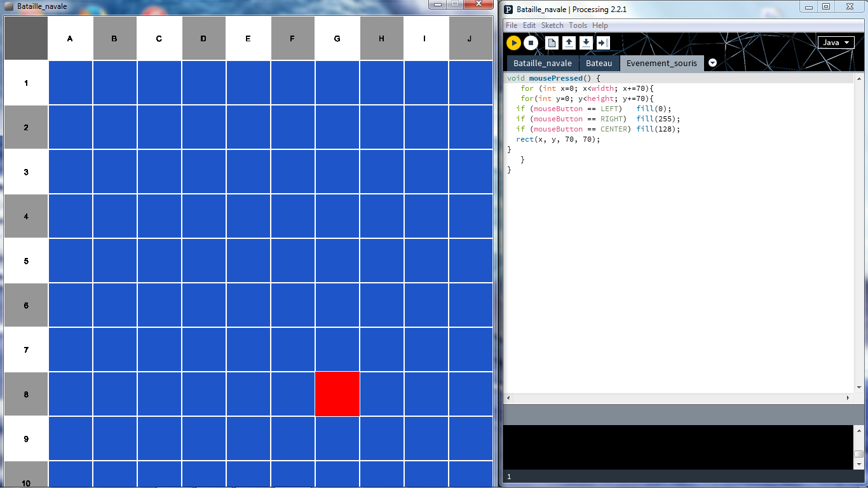Image resolution: width=868 pixels, height=488 pixels.
Task: Click the Open sketch up-arrow icon
Action: 569,43
